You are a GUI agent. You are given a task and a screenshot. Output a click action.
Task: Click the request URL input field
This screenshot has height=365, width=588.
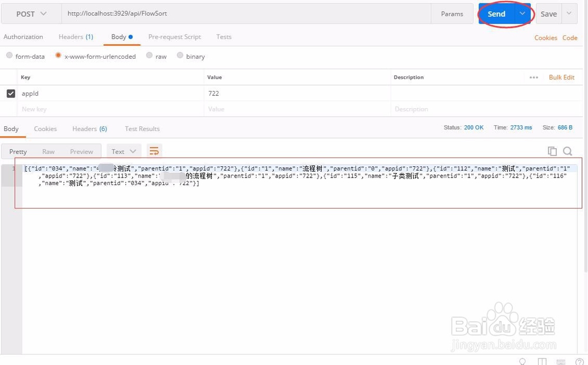[x=235, y=13]
